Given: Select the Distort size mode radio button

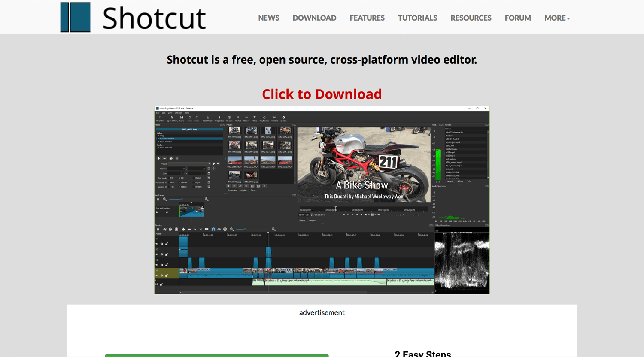Looking at the screenshot, I should [x=194, y=178].
